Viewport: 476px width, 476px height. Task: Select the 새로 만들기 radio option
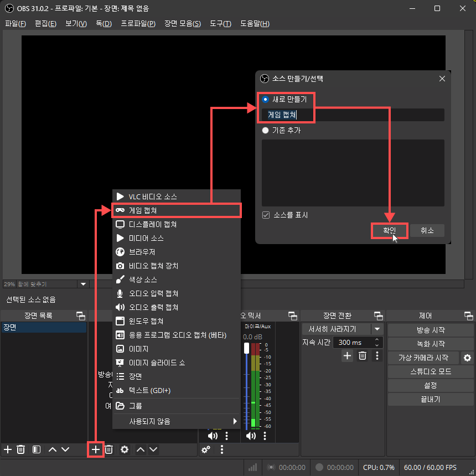[265, 99]
